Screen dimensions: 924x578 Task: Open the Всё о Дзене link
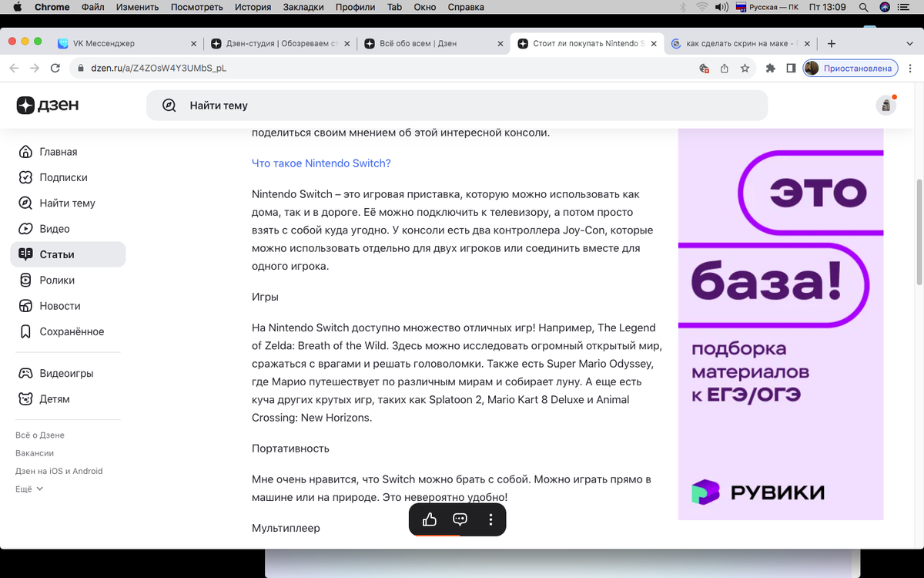[40, 435]
